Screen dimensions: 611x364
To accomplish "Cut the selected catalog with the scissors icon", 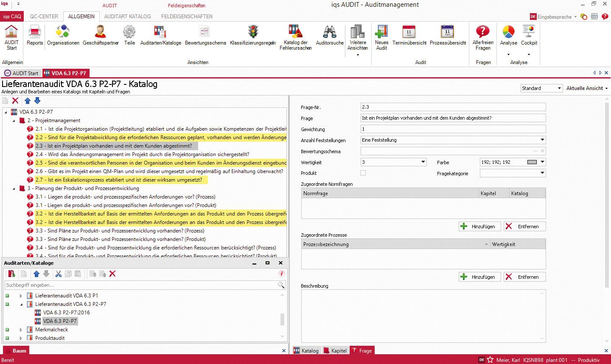I will (58, 274).
